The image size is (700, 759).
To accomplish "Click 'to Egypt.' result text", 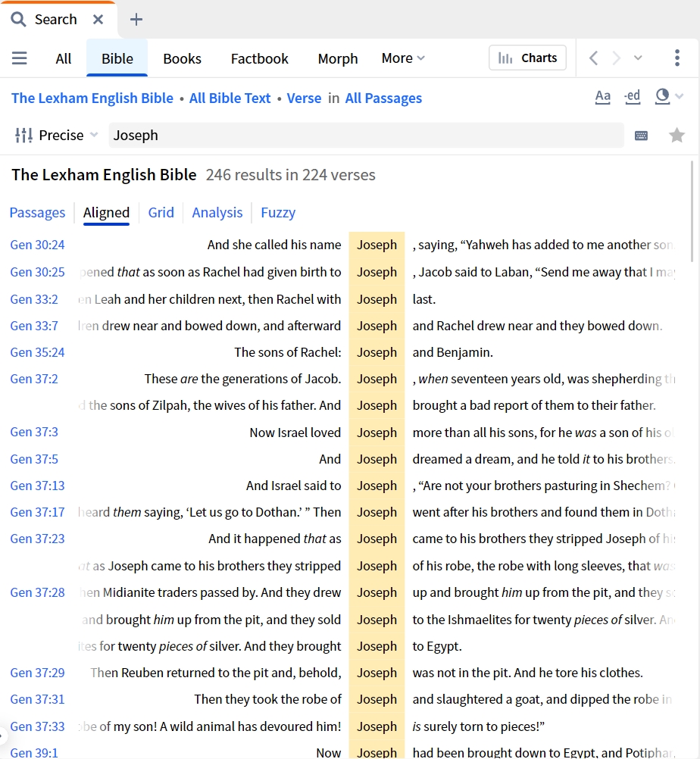I will 437,646.
